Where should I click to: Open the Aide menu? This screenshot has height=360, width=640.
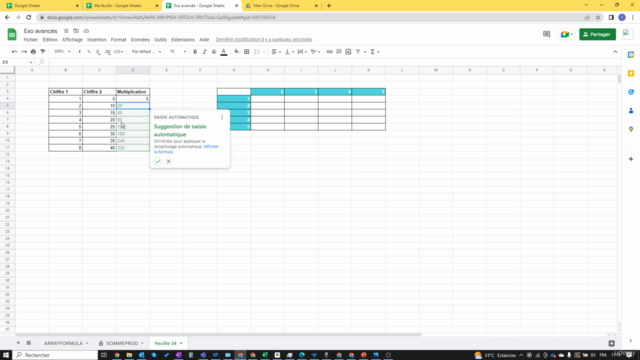pos(204,40)
